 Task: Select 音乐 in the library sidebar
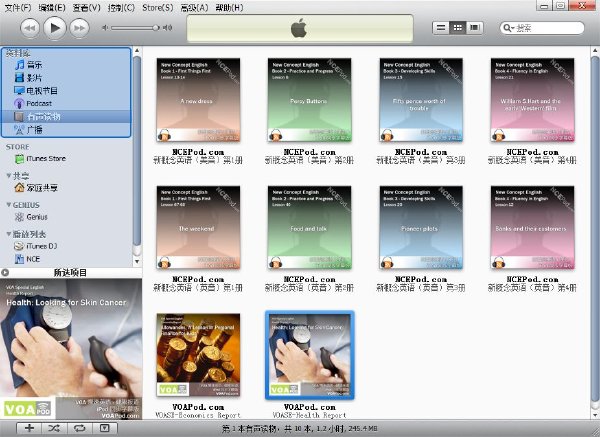point(66,65)
